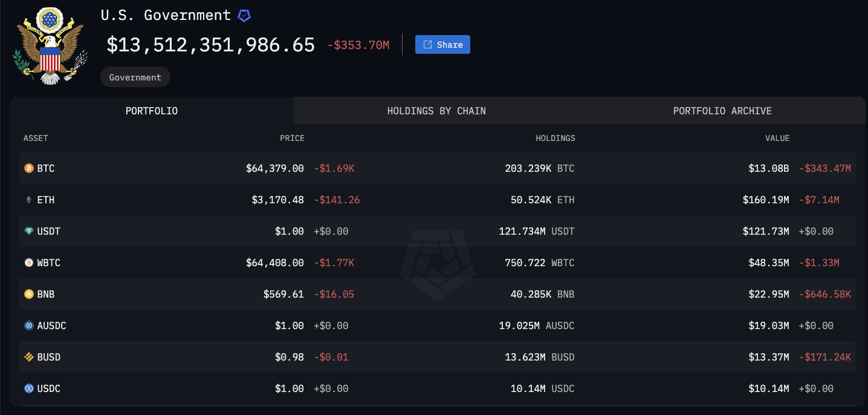Select the Portfolio tab

[x=152, y=111]
